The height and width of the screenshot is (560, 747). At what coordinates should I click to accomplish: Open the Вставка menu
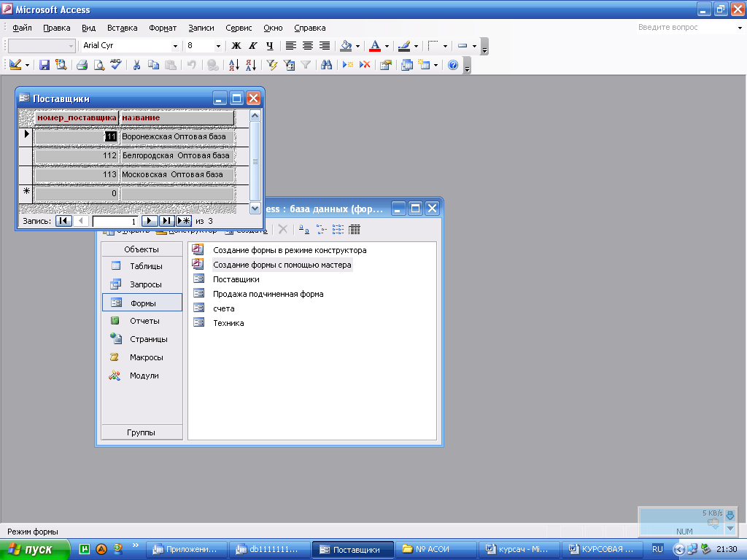pyautogui.click(x=122, y=28)
